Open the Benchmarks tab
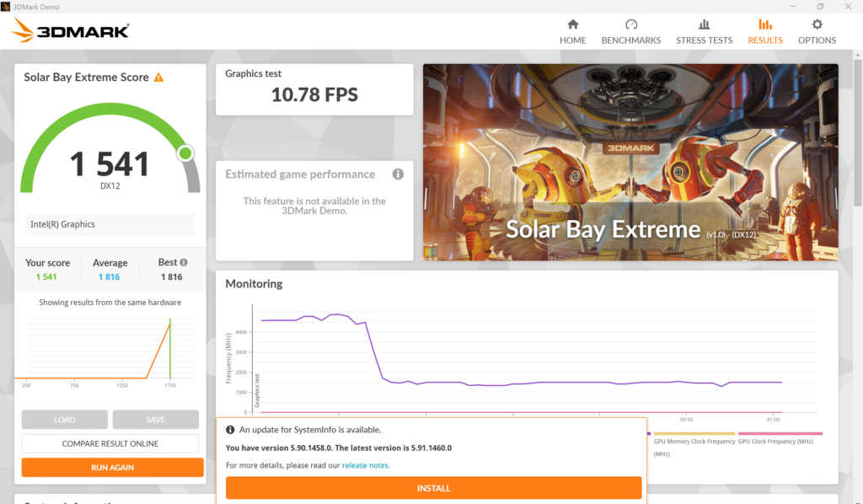863x504 pixels. tap(630, 32)
